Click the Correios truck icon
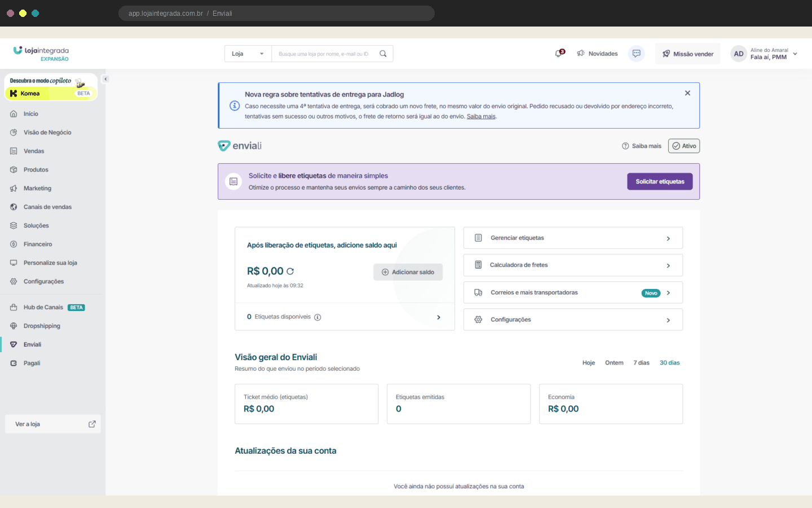The height and width of the screenshot is (508, 812). click(478, 293)
